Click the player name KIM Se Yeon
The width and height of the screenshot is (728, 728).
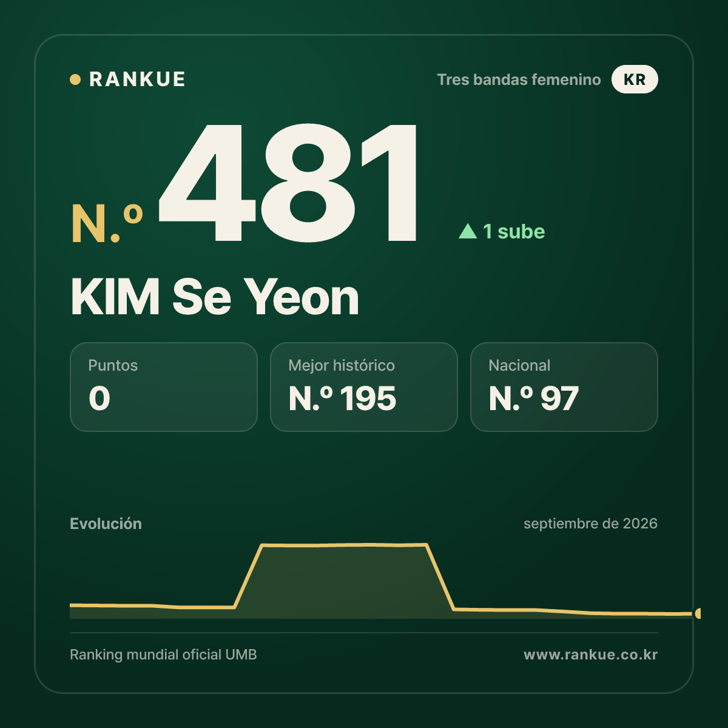[x=215, y=297]
